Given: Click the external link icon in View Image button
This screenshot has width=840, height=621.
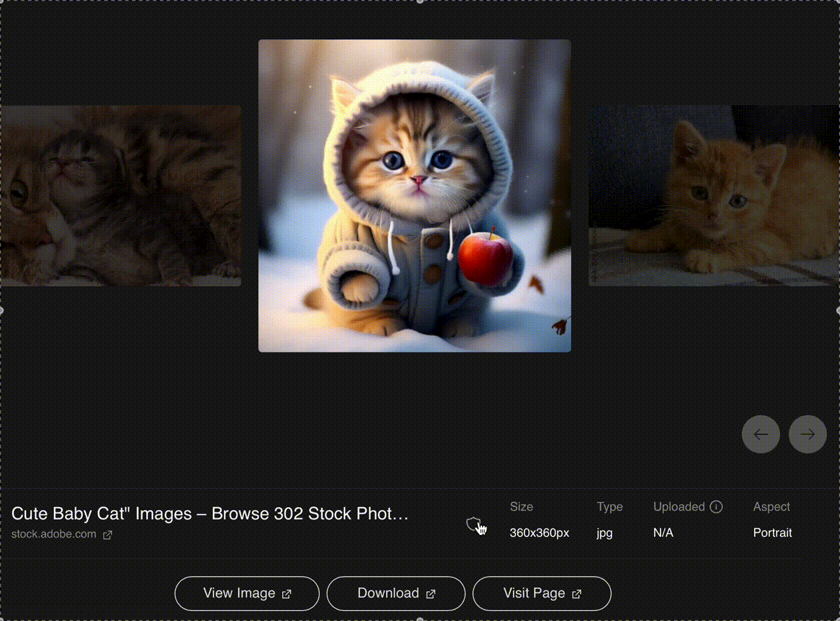Looking at the screenshot, I should 287,593.
